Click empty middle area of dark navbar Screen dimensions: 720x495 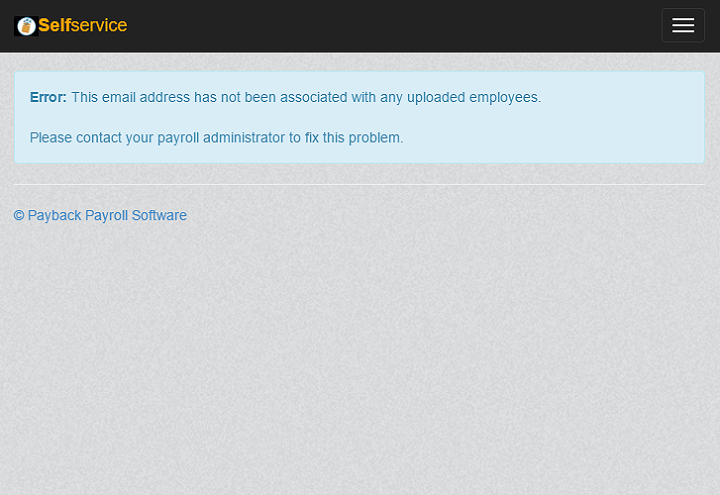tap(400, 26)
